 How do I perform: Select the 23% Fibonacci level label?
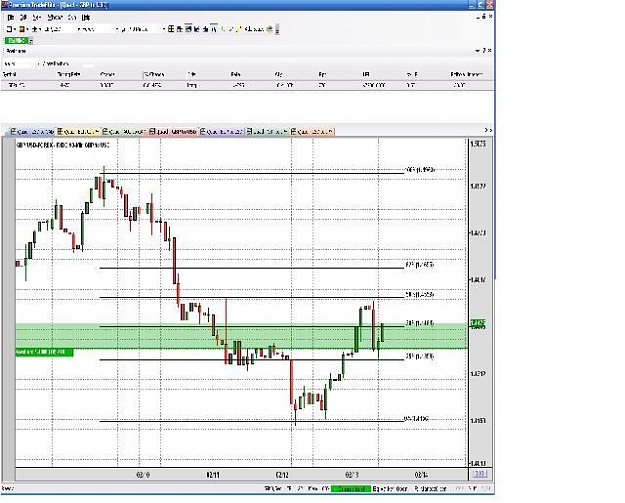click(x=420, y=356)
